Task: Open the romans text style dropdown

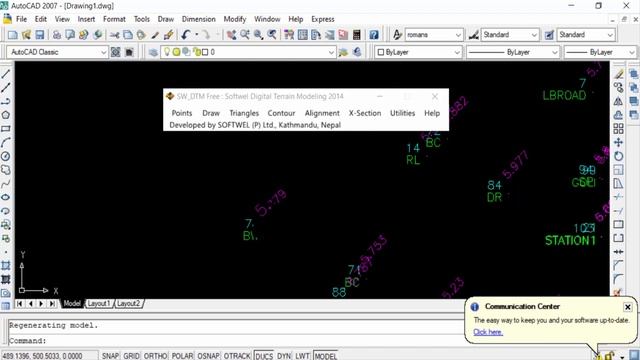Action: click(x=458, y=35)
